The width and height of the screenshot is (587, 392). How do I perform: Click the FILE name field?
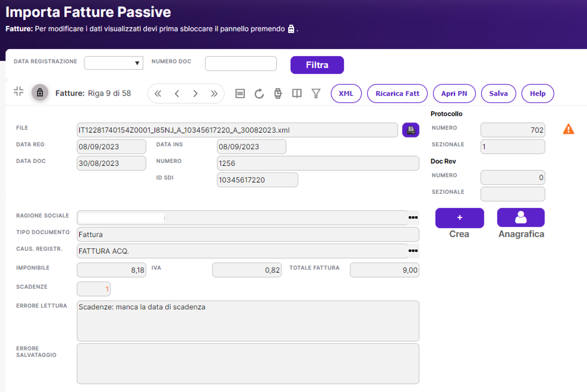237,130
